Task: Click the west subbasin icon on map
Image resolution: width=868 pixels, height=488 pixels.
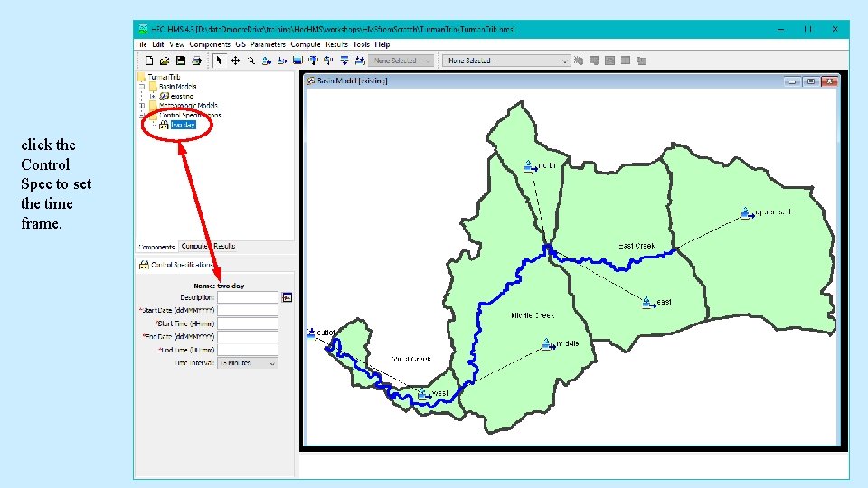Action: 424,394
